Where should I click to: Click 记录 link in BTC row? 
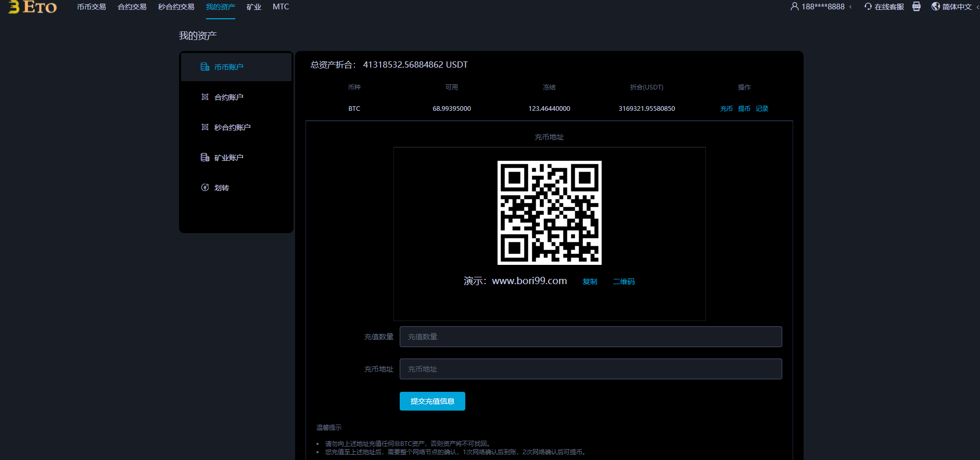tap(762, 109)
